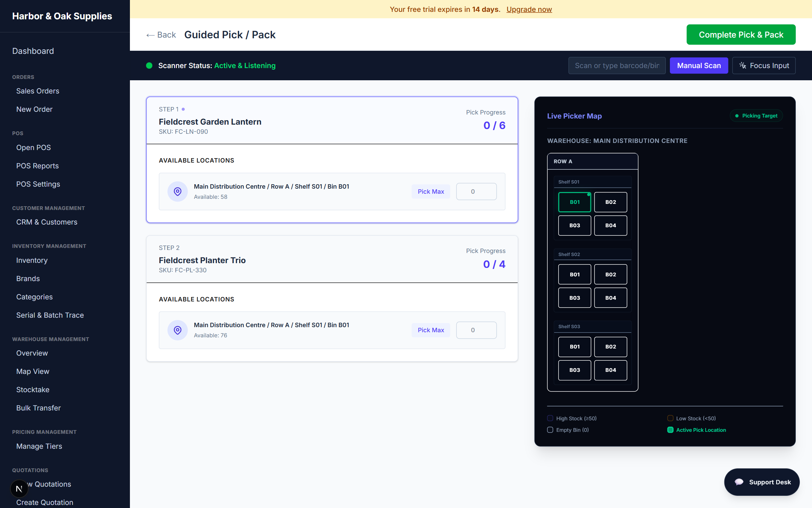The image size is (812, 508).
Task: Select bin B04 on Shelf S03
Action: click(611, 370)
